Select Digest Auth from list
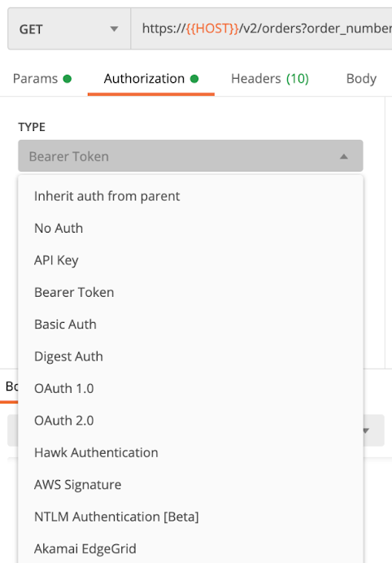This screenshot has width=392, height=563. (x=190, y=356)
